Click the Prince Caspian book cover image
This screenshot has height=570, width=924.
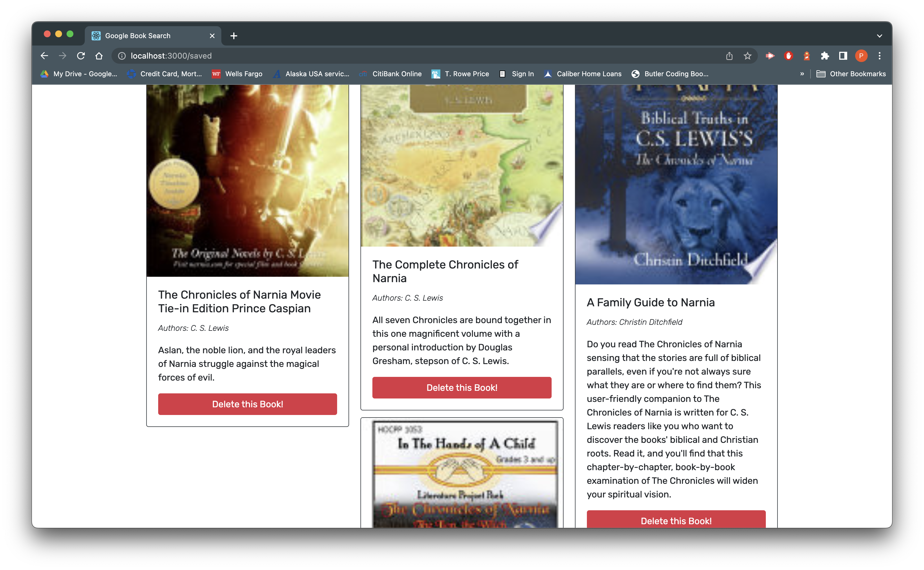[247, 181]
